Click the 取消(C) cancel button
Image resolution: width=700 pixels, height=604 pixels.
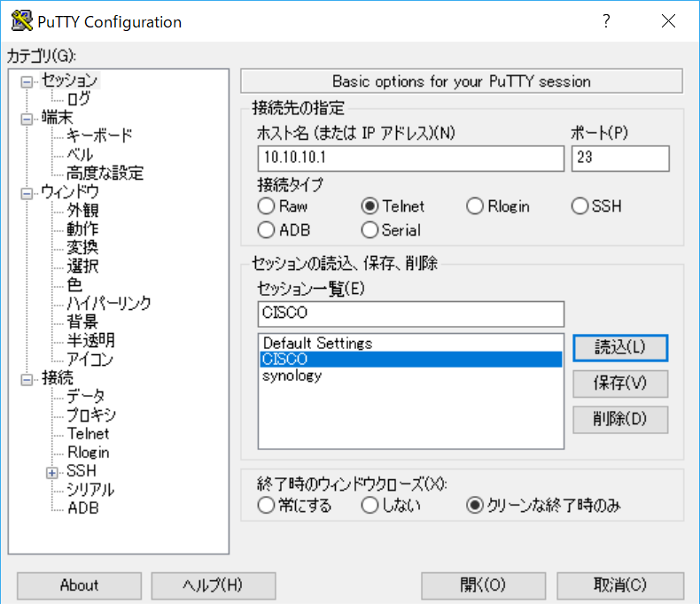pos(620,585)
